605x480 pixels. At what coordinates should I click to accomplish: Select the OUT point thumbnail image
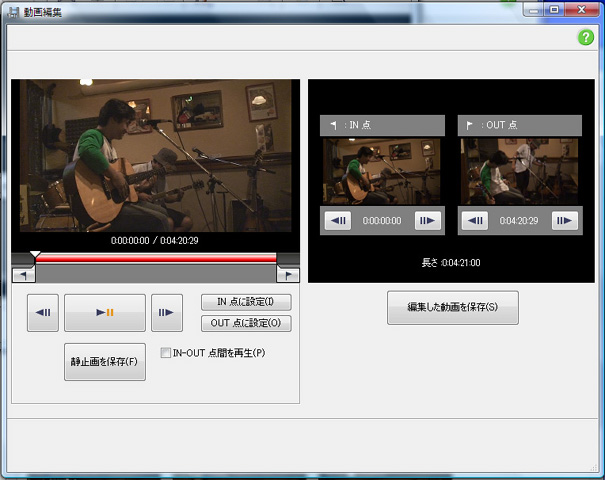(x=519, y=171)
